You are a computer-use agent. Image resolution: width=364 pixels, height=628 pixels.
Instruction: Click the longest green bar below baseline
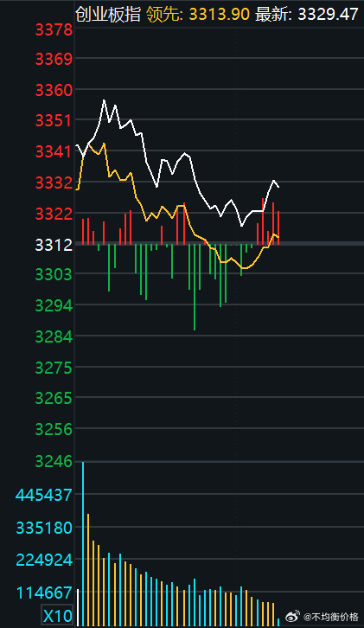click(x=195, y=287)
